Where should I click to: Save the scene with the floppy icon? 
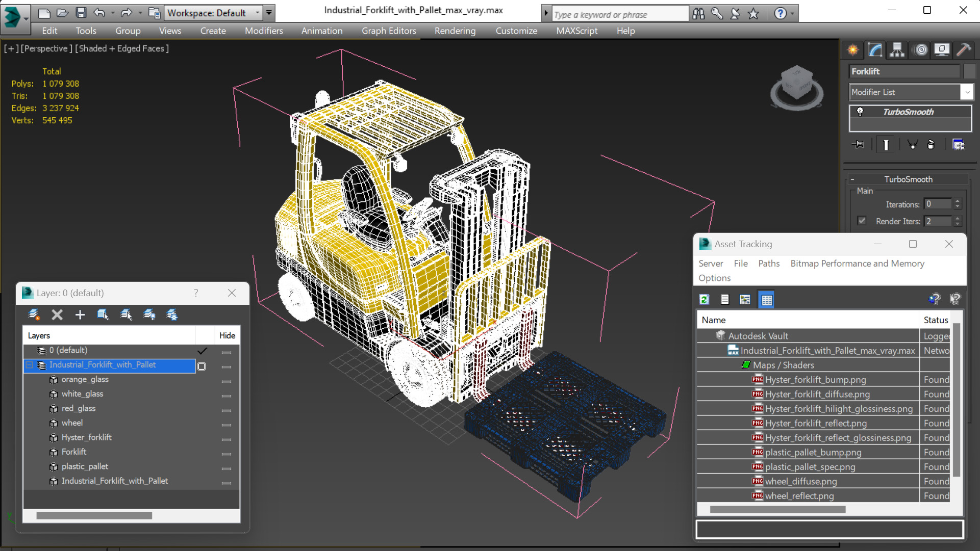81,13
